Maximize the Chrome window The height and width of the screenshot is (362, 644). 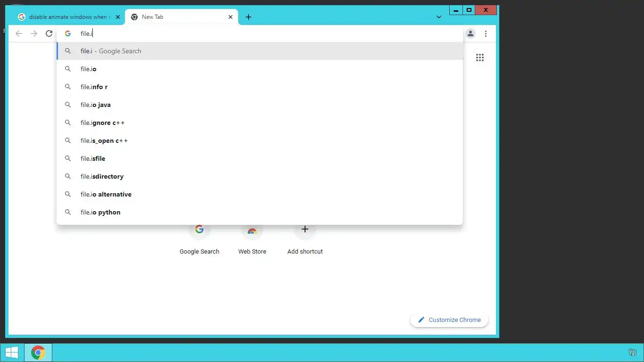(x=469, y=10)
